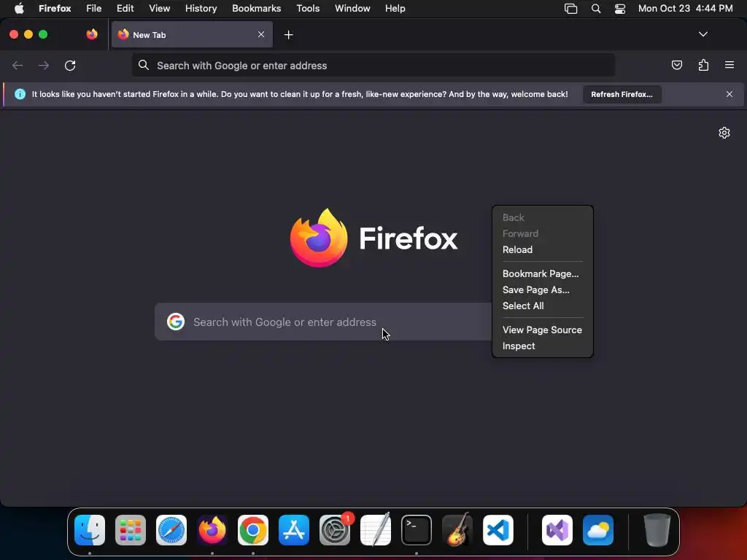Image resolution: width=747 pixels, height=560 pixels.
Task: Open the View menu
Action: (x=159, y=9)
